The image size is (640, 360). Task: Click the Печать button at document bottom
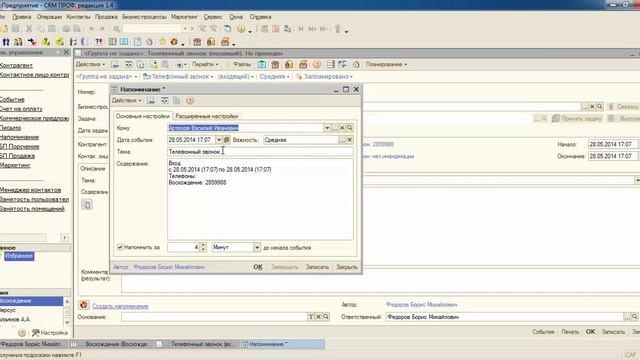tap(570, 332)
